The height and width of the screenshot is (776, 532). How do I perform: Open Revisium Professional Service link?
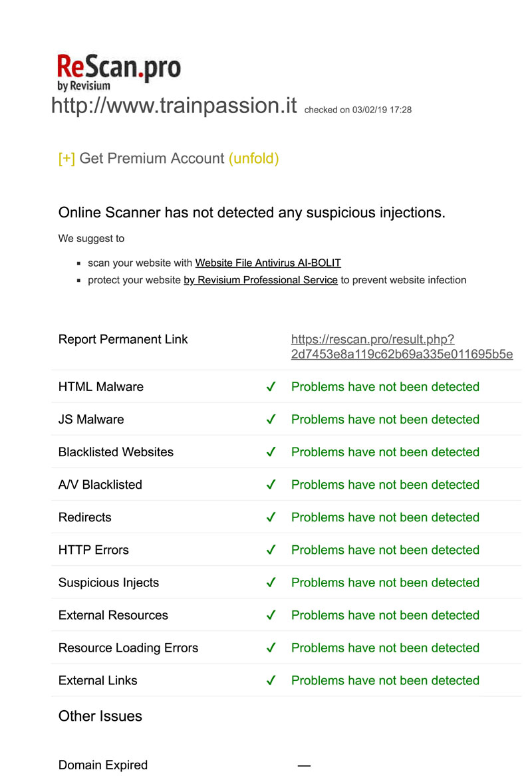pos(261,280)
